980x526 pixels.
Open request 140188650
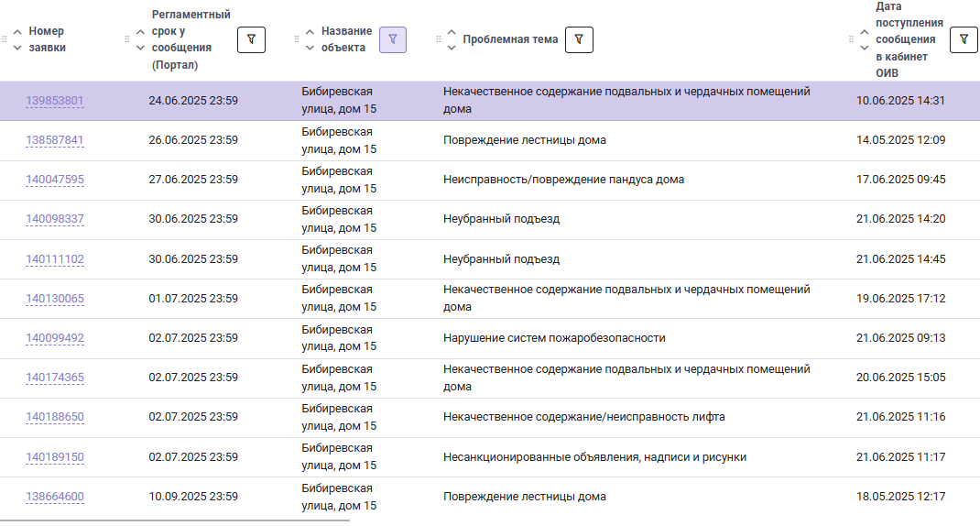(x=54, y=417)
